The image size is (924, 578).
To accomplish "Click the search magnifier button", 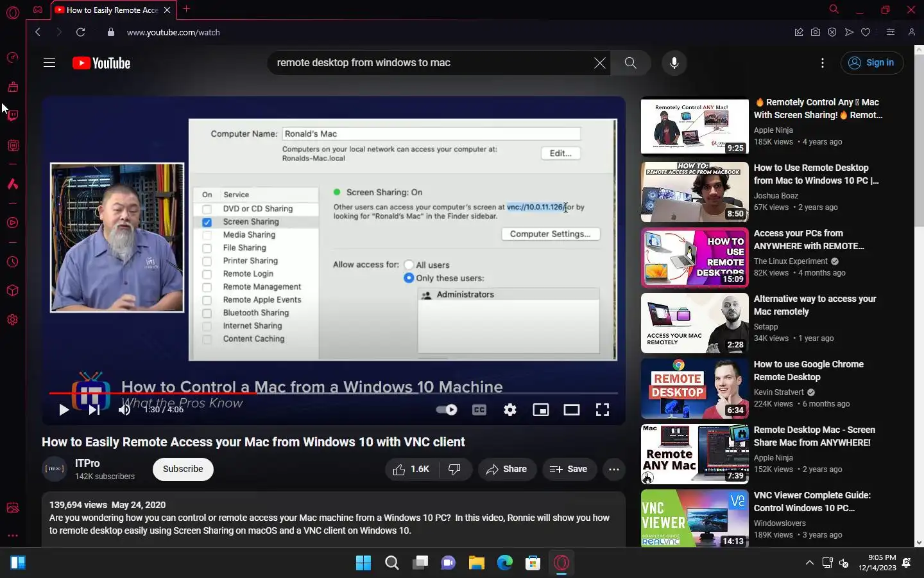I will pos(631,63).
